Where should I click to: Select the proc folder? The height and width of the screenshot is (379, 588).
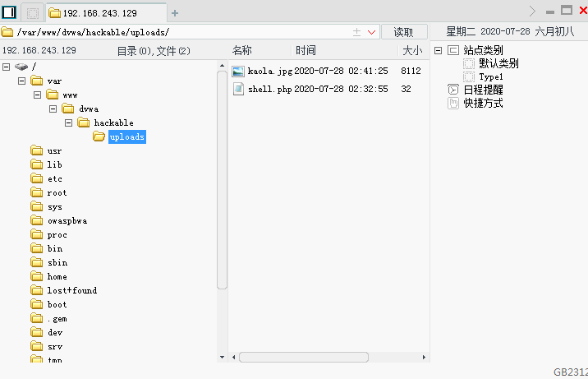[x=57, y=235]
